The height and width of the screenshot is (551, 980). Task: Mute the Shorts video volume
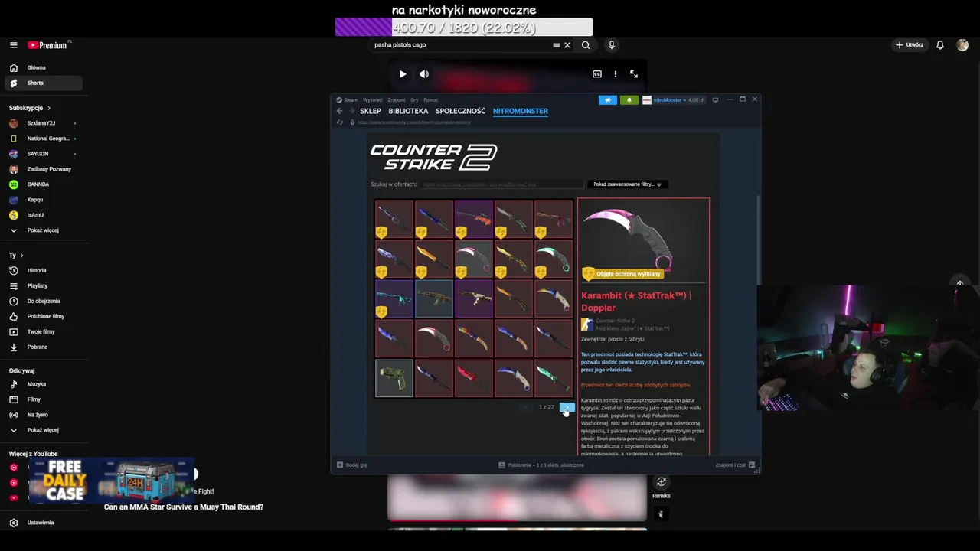[x=424, y=74]
